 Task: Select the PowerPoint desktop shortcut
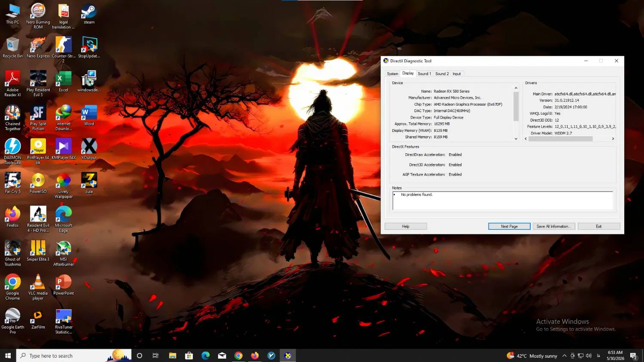[64, 285]
